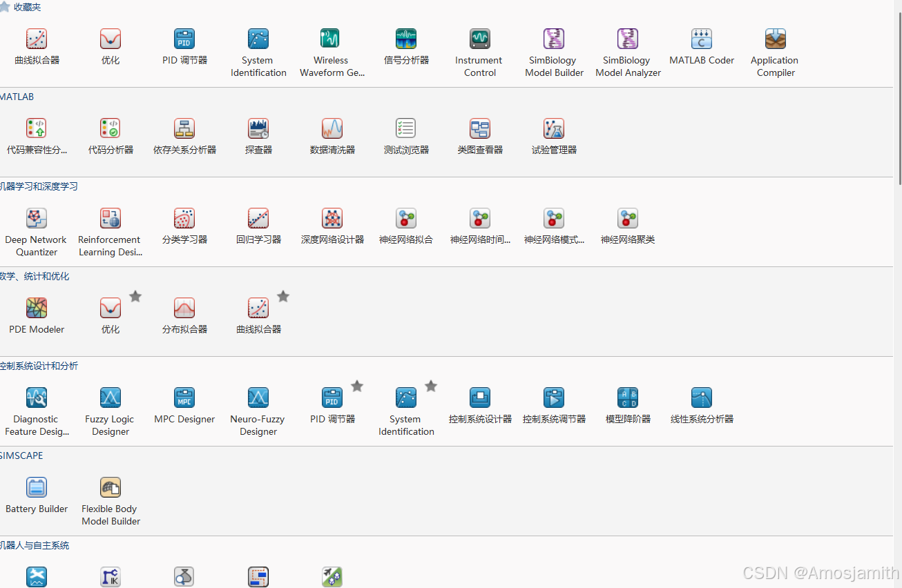Launch 分布拟合器 app
The height and width of the screenshot is (588, 902).
(x=184, y=316)
